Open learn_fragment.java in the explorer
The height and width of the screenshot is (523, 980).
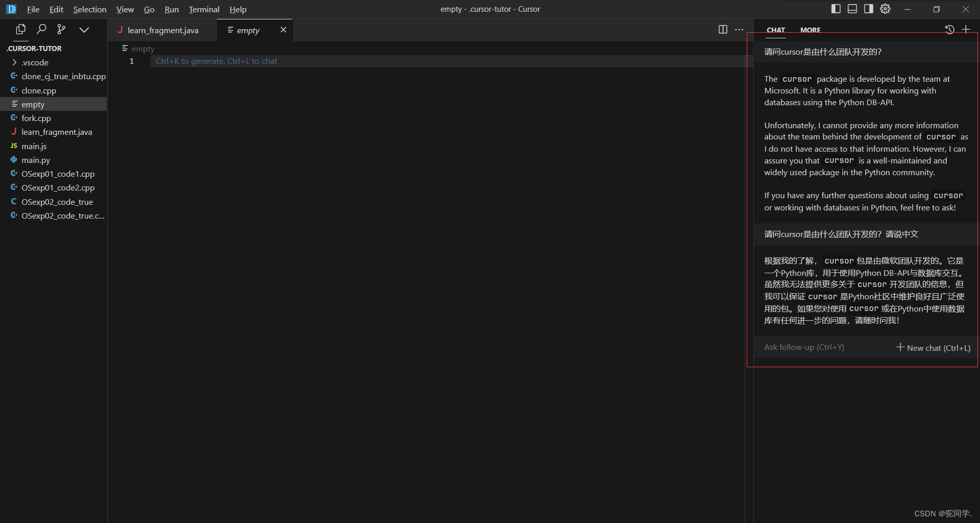click(54, 132)
